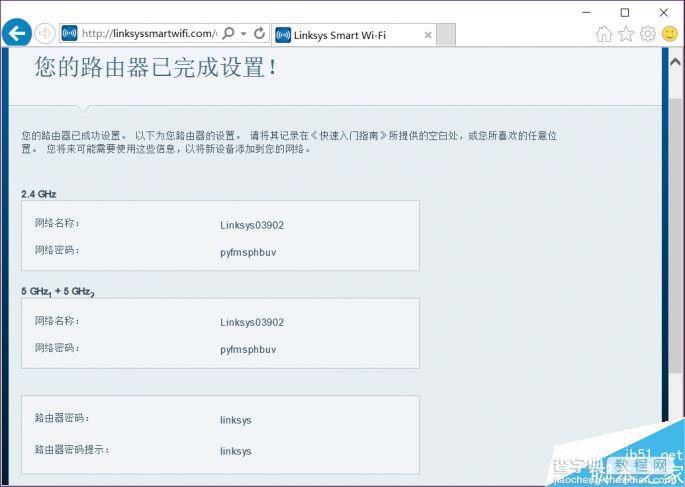Go to the browser Home icon
The image size is (685, 487).
pyautogui.click(x=604, y=34)
